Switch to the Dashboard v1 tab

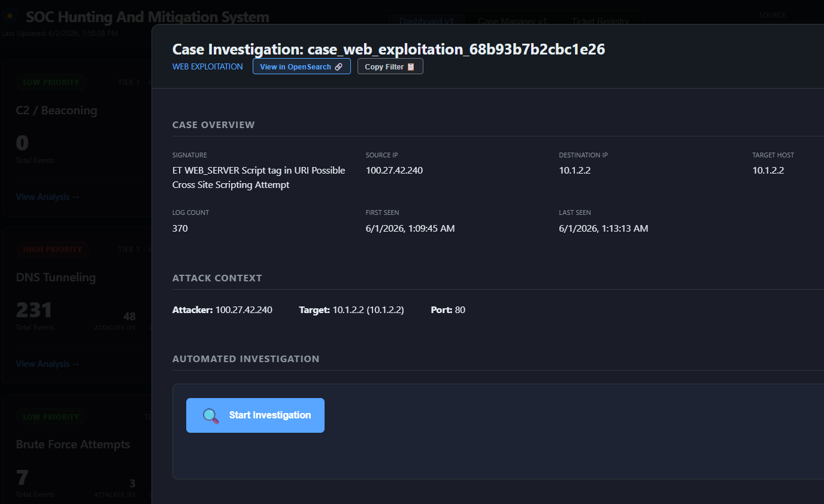click(x=426, y=21)
